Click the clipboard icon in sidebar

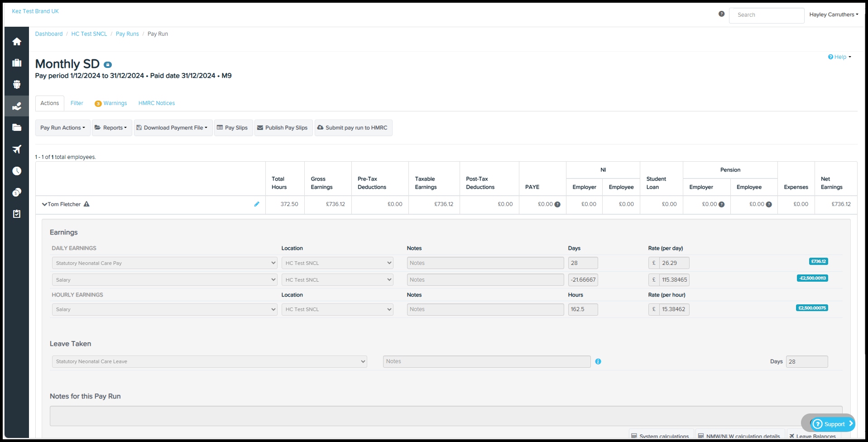click(17, 214)
